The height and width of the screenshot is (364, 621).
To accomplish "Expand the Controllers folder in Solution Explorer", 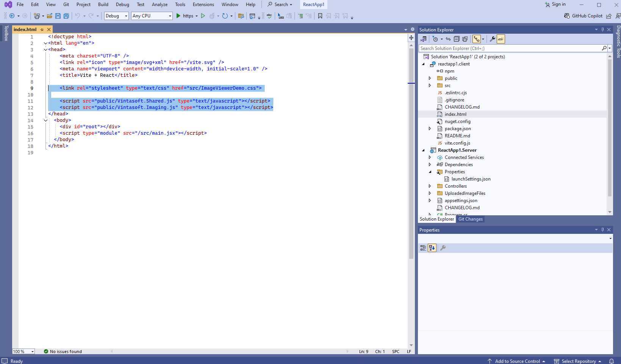I will [x=430, y=186].
